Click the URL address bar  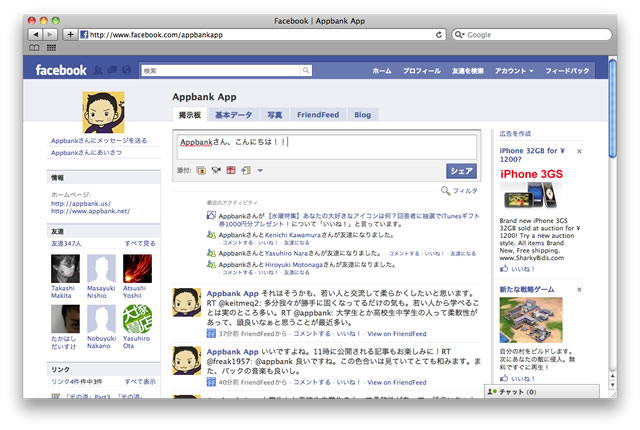pos(261,35)
